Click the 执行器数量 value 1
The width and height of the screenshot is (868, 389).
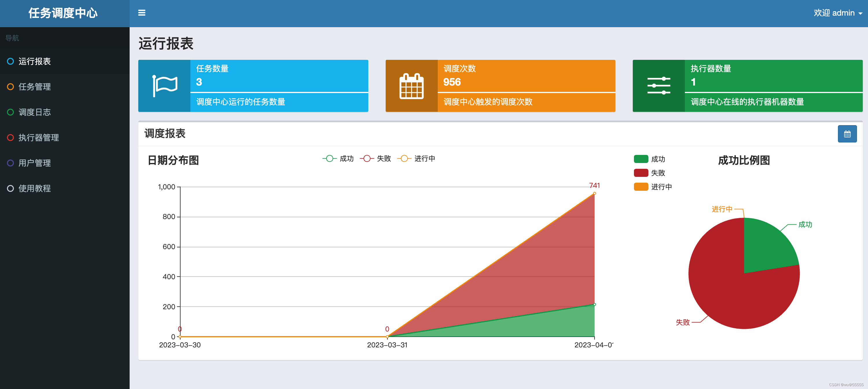[693, 82]
